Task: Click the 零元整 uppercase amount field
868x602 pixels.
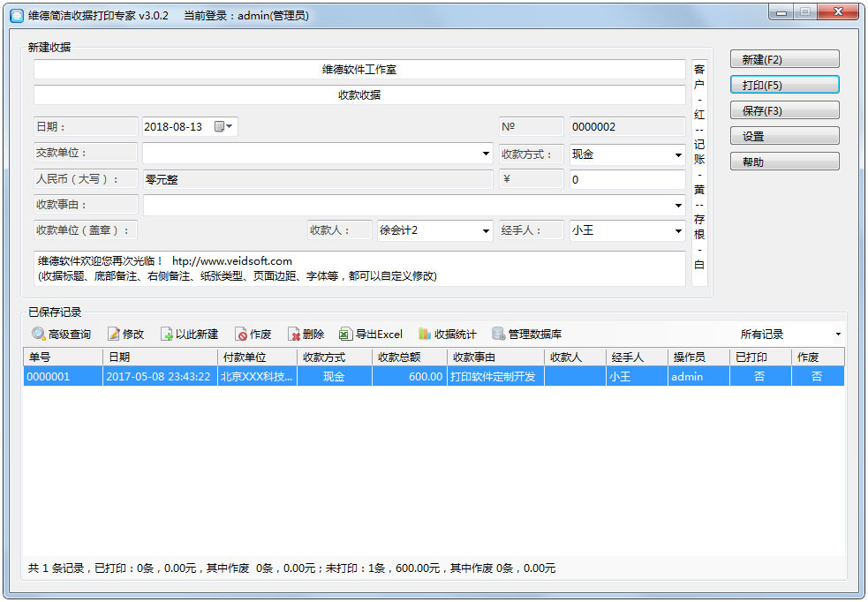Action: (318, 180)
